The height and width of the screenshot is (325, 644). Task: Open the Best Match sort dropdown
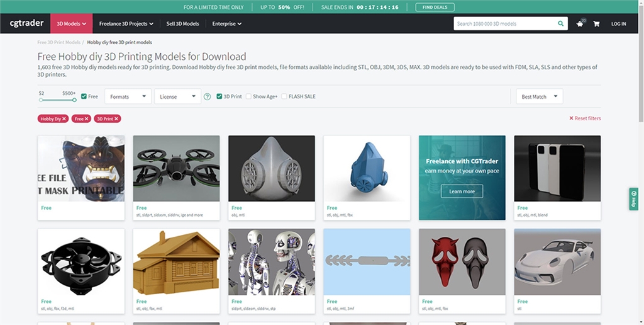(539, 96)
